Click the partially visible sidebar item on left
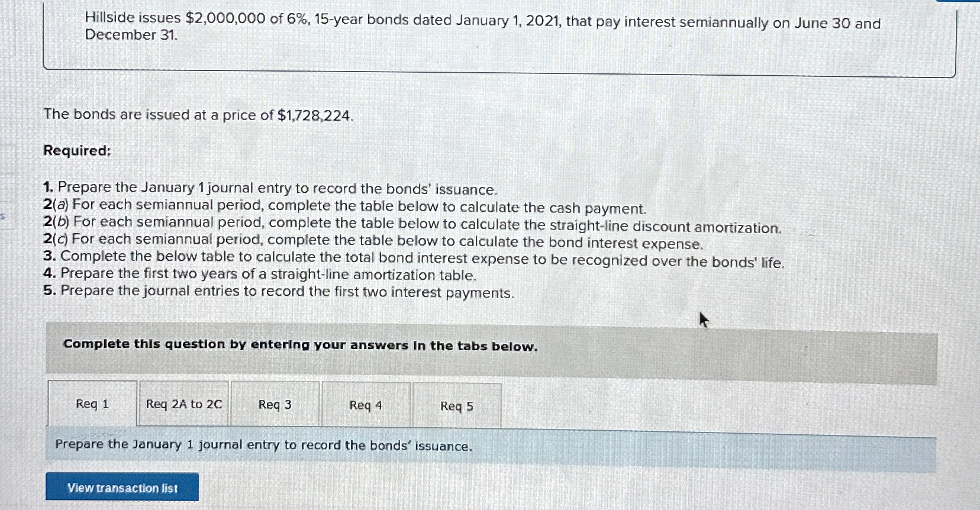Viewport: 980px width, 510px height. [x=2, y=217]
